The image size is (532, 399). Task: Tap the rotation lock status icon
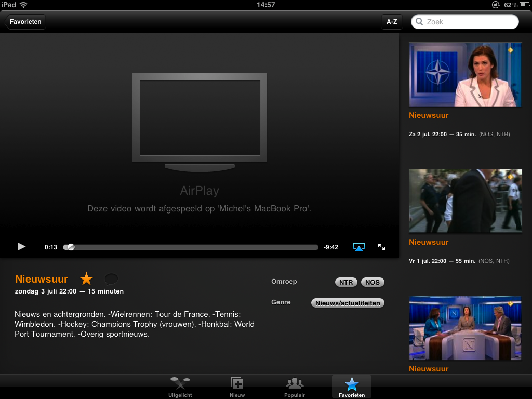[496, 5]
